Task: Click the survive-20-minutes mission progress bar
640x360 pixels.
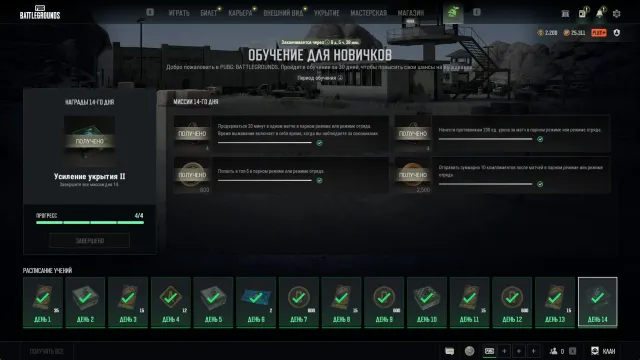Action: (x=264, y=142)
